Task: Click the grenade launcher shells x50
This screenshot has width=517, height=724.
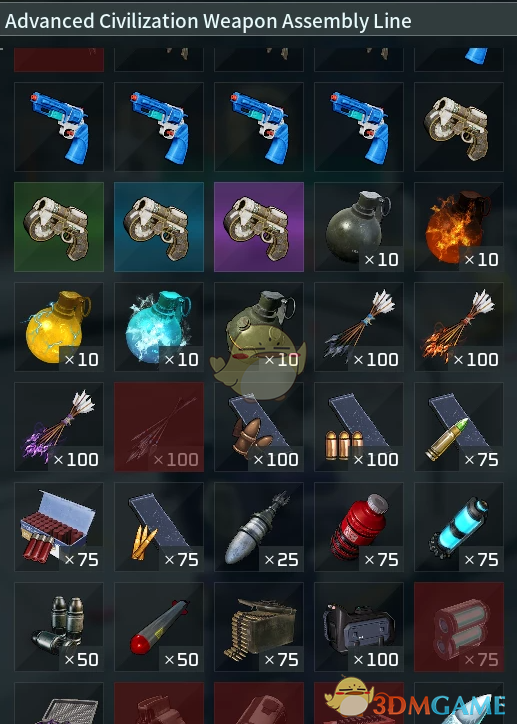Action: click(x=59, y=627)
